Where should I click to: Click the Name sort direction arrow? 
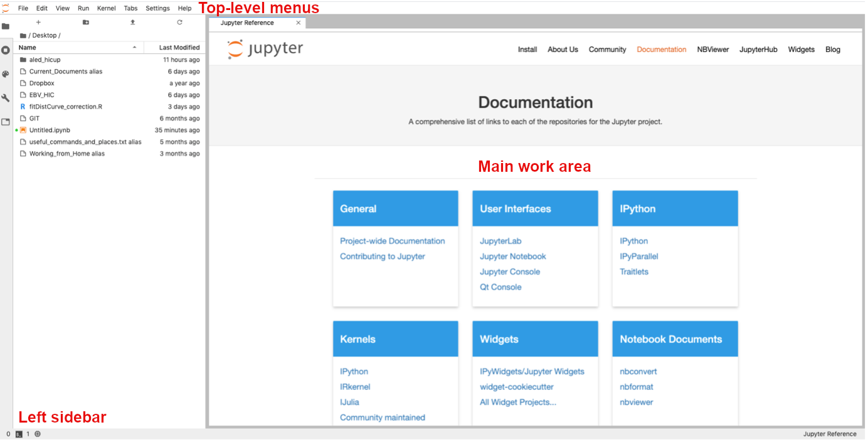pyautogui.click(x=134, y=48)
